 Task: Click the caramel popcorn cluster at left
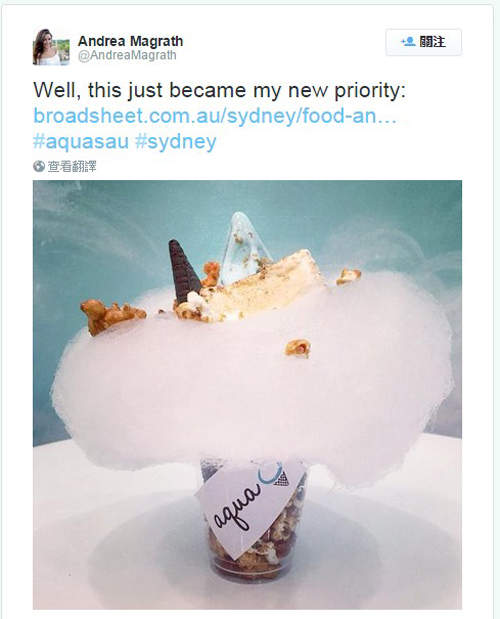[112, 315]
